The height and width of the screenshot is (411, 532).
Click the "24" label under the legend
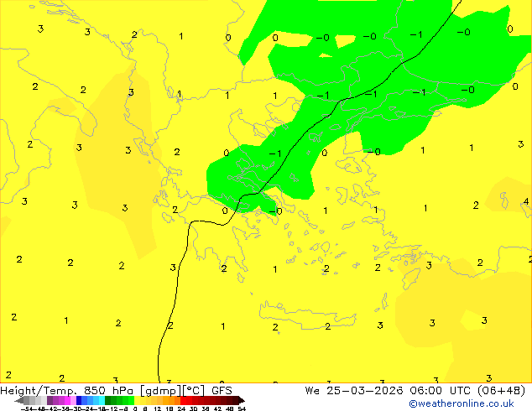(181, 408)
